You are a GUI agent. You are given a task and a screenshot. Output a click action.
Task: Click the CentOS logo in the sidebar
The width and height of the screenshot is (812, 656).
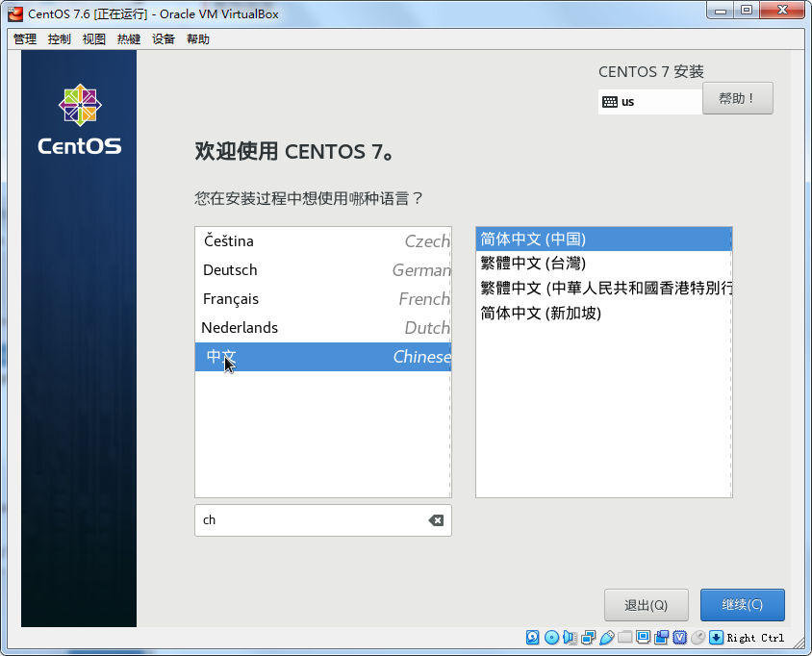(79, 119)
